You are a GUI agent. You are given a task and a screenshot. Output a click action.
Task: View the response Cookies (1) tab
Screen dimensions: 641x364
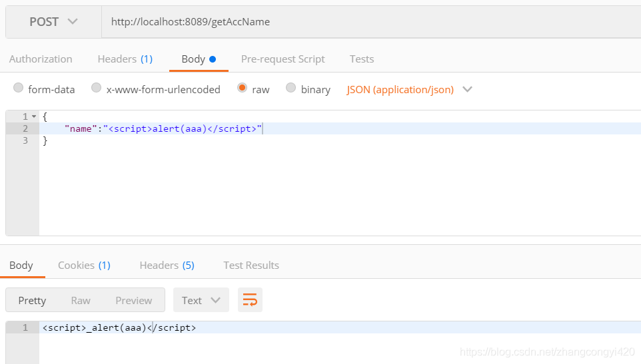point(84,266)
